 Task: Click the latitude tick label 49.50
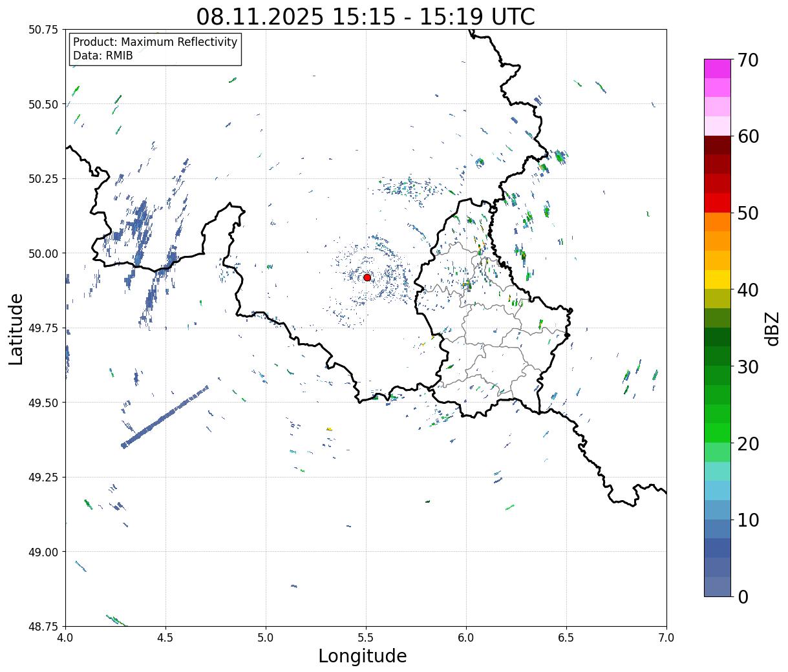tap(44, 403)
